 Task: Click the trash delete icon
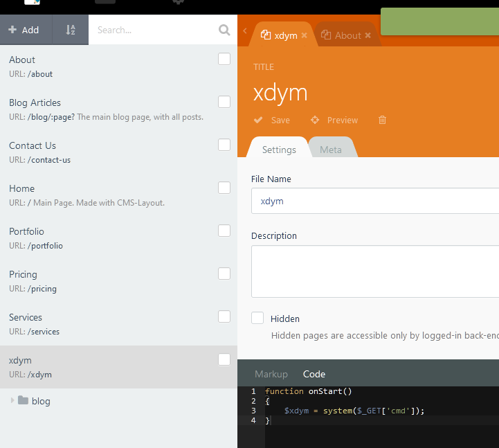pyautogui.click(x=382, y=120)
